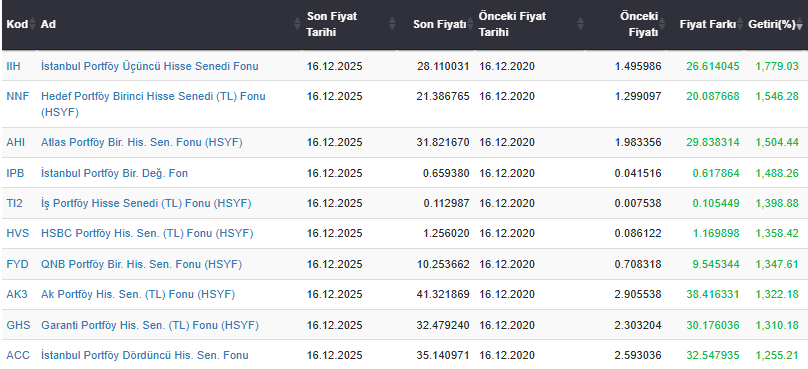This screenshot has height=369, width=808.
Task: Open fund code HVS link
Action: [x=17, y=234]
